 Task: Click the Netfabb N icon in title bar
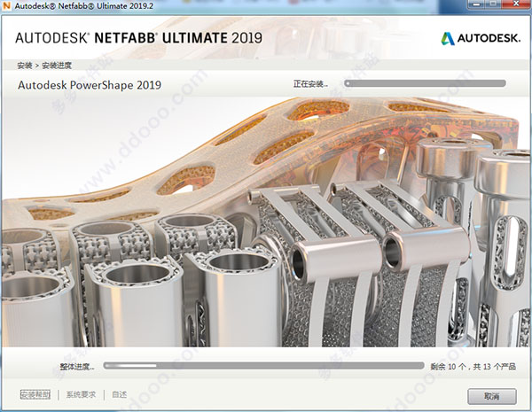(6, 5)
